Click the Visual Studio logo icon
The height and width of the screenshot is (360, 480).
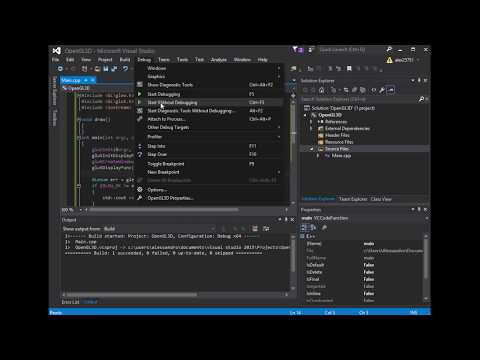pyautogui.click(x=57, y=51)
